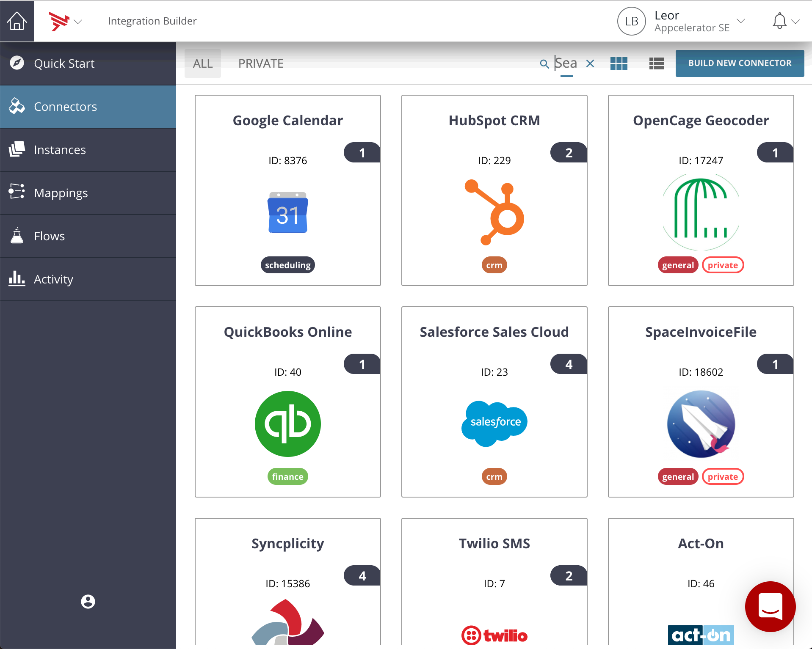This screenshot has width=812, height=649.
Task: Open Quick Start in the sidebar
Action: [x=88, y=63]
